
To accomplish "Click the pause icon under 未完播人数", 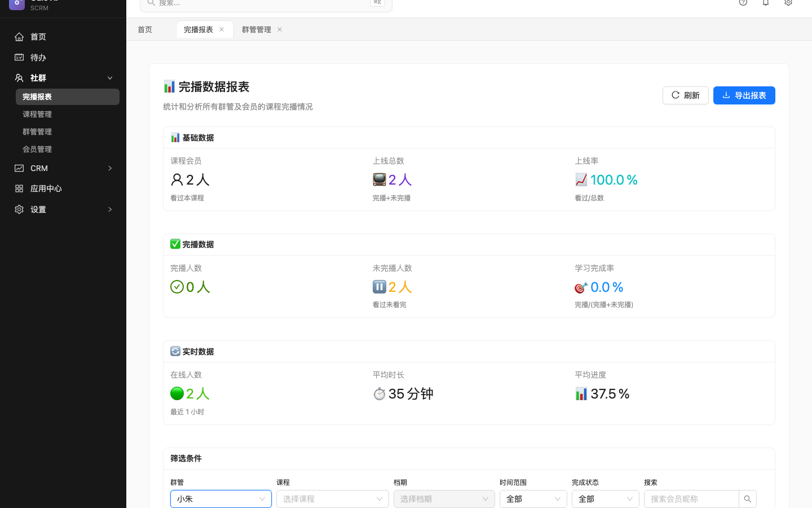I will (379, 287).
